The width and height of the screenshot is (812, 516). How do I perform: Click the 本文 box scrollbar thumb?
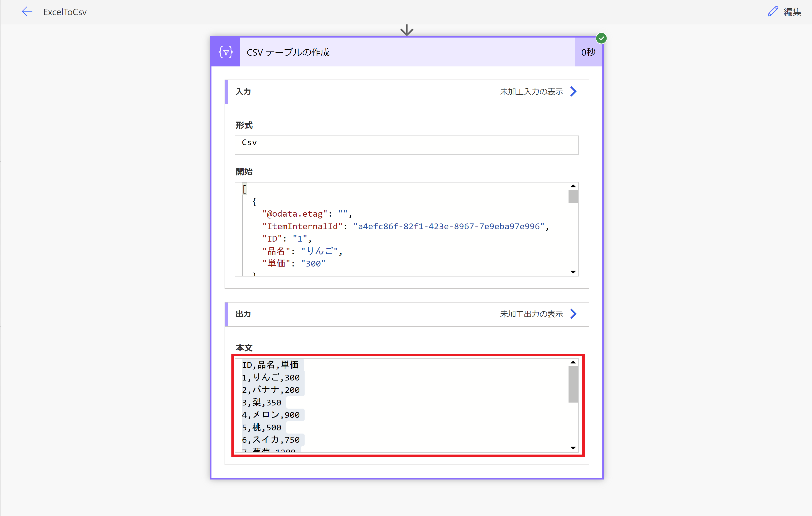573,384
